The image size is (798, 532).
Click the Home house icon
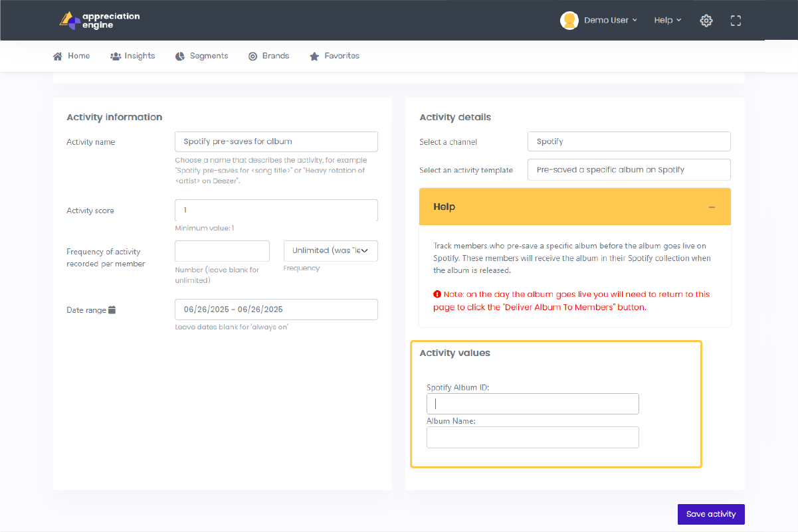[58, 56]
